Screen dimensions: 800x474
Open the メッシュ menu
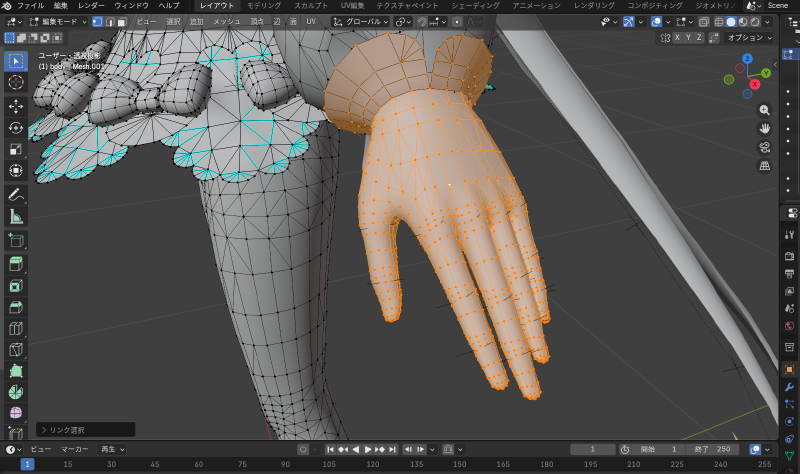tap(227, 21)
